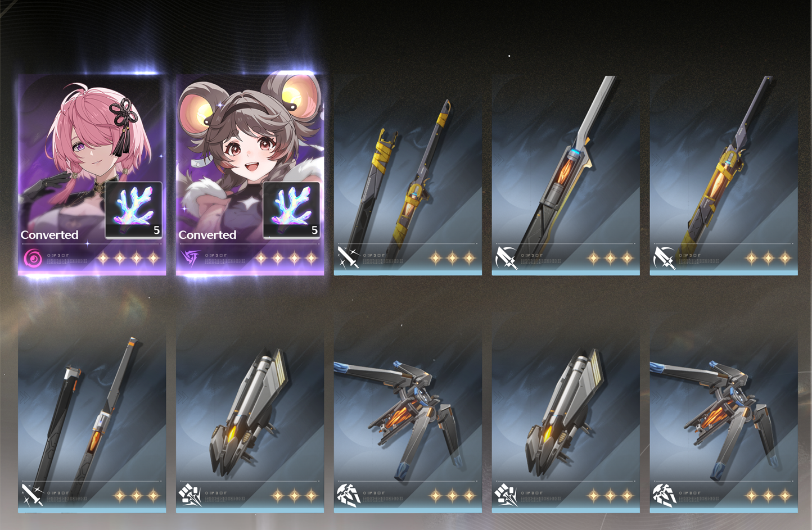This screenshot has height=530, width=812.
Task: Click coral item icon on pink-haired card
Action: (134, 210)
